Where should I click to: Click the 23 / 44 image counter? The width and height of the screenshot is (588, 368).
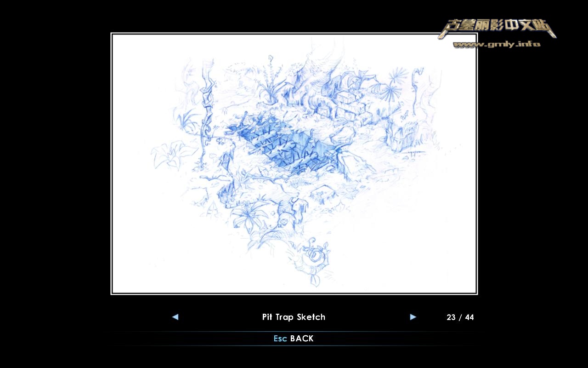point(460,317)
